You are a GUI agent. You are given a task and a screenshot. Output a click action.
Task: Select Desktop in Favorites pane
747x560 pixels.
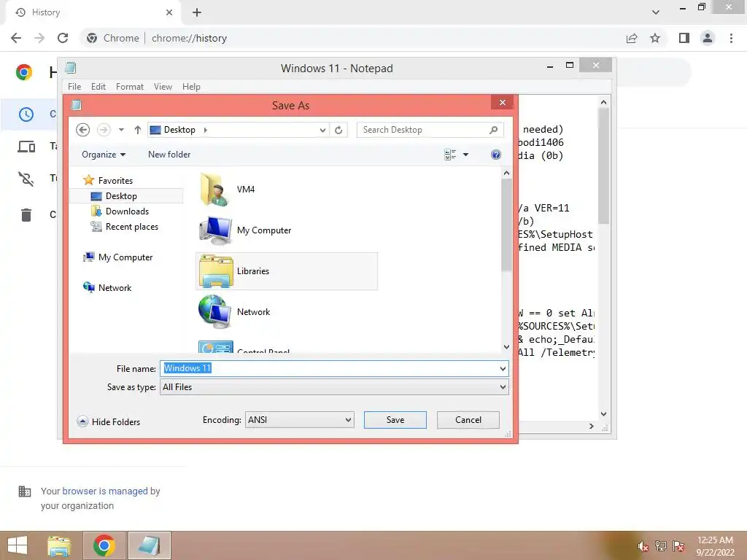pyautogui.click(x=122, y=195)
